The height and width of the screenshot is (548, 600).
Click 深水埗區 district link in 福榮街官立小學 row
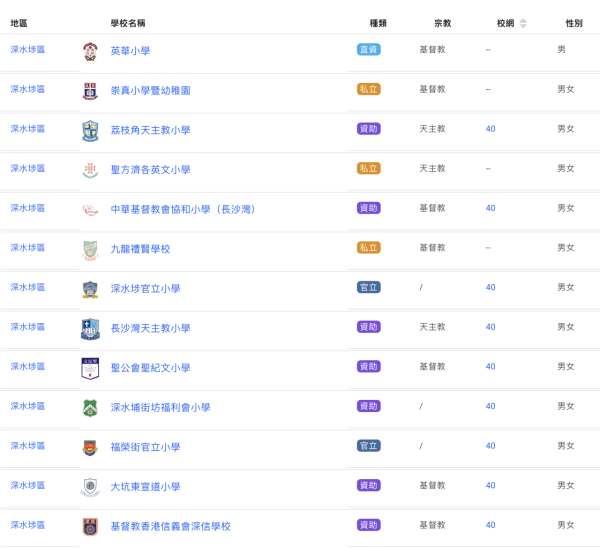28,446
